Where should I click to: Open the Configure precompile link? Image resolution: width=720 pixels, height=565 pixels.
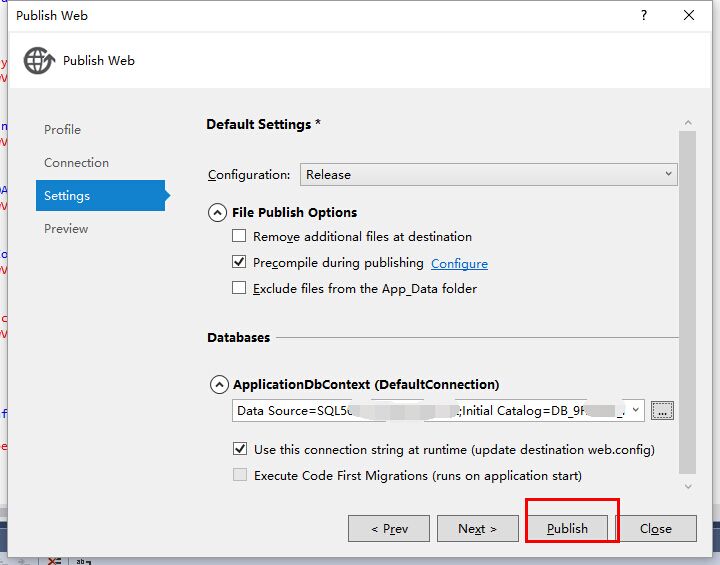[x=459, y=264]
